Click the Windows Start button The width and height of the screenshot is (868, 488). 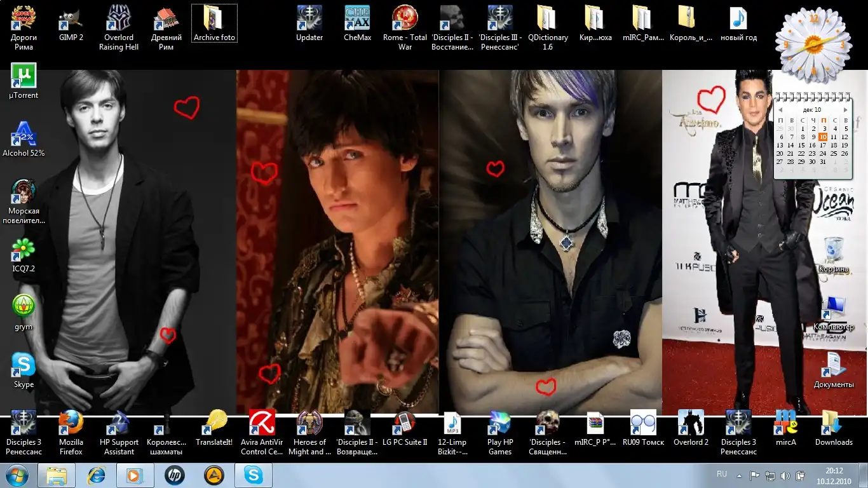pos(17,475)
